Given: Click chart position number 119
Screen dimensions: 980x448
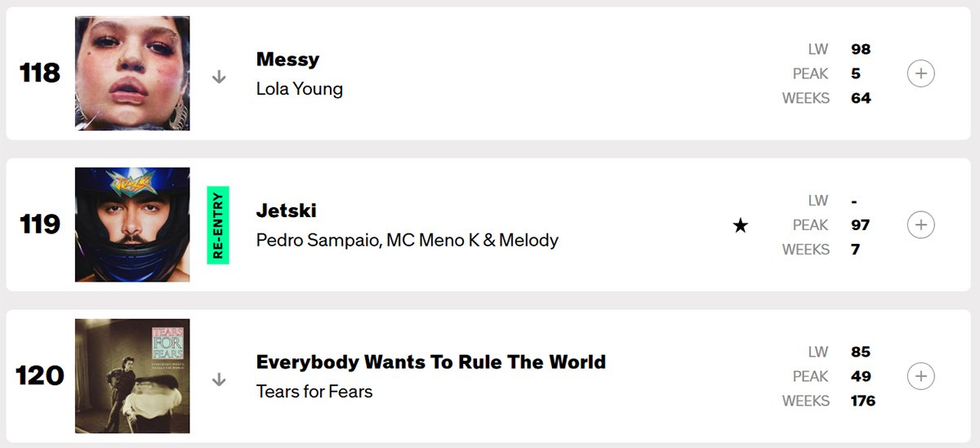Looking at the screenshot, I should (40, 224).
